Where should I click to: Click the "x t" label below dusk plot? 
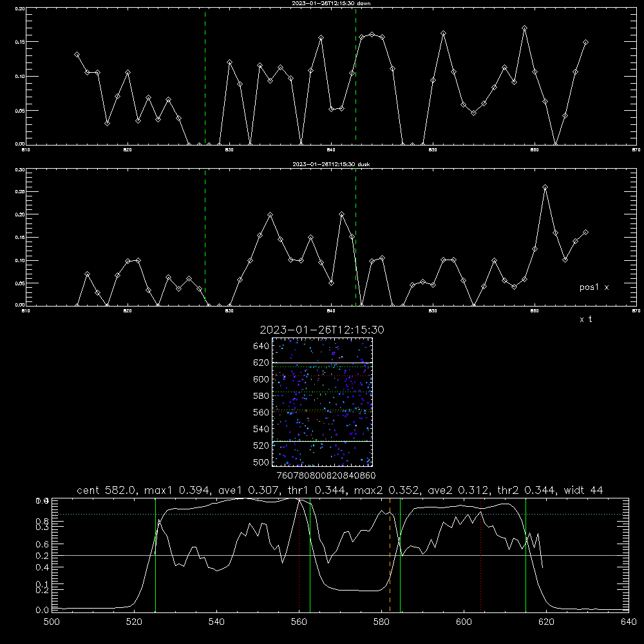(585, 319)
